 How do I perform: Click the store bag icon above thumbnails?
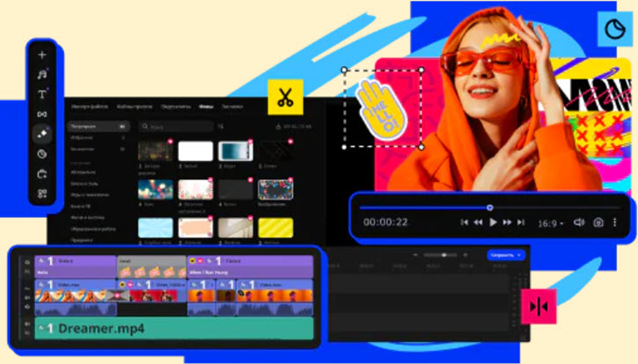tap(278, 127)
